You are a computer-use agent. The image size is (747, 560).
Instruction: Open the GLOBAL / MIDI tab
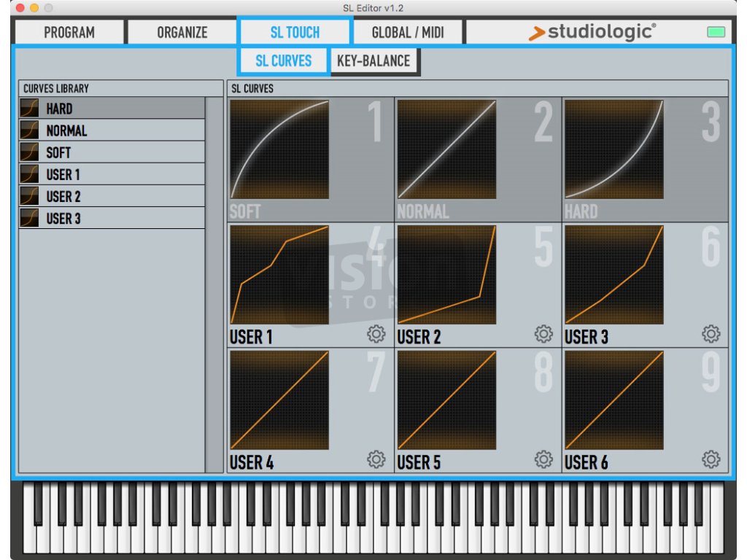[x=408, y=32]
